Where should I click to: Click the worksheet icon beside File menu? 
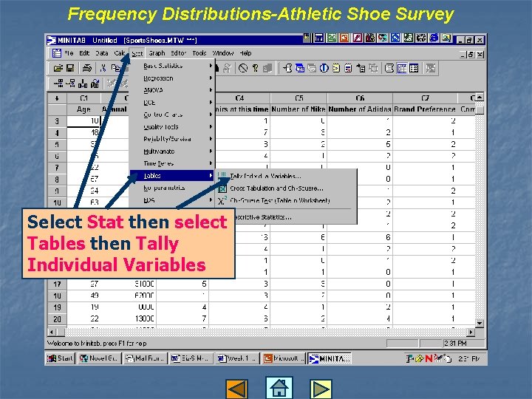click(57, 53)
